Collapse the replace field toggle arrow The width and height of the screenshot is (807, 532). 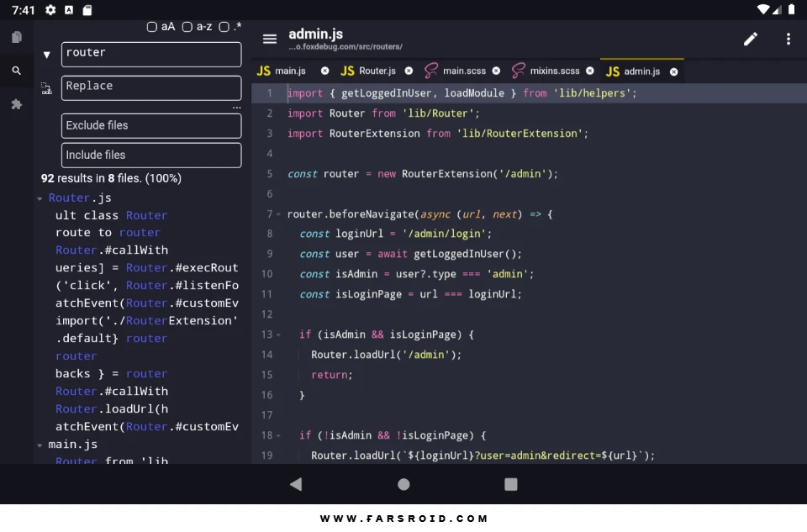tap(46, 55)
